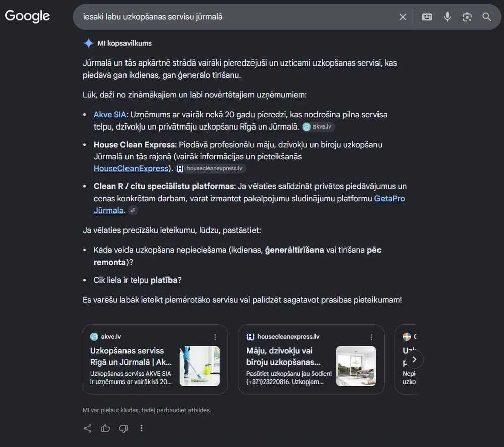504x447 pixels.
Task: Open the HouseCleanExpress hyperlink
Action: 131,168
